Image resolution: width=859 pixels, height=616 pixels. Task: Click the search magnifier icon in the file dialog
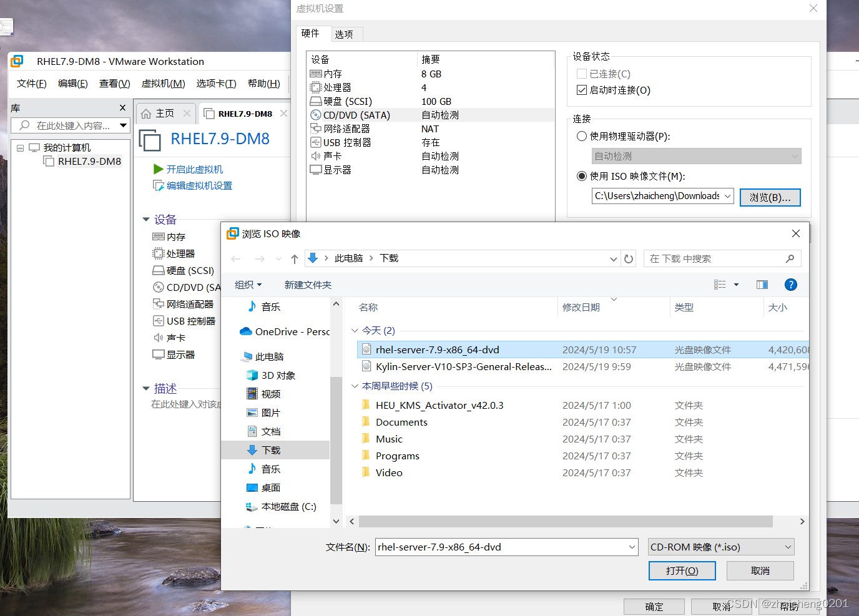790,258
